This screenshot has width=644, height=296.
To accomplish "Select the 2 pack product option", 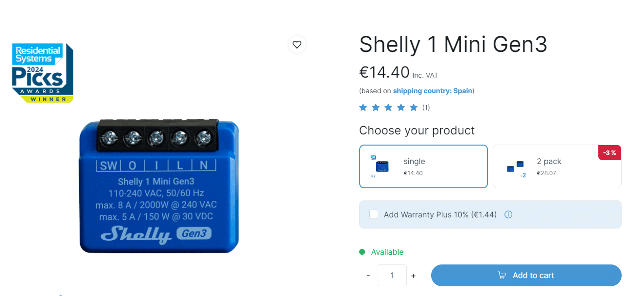I will [x=557, y=166].
